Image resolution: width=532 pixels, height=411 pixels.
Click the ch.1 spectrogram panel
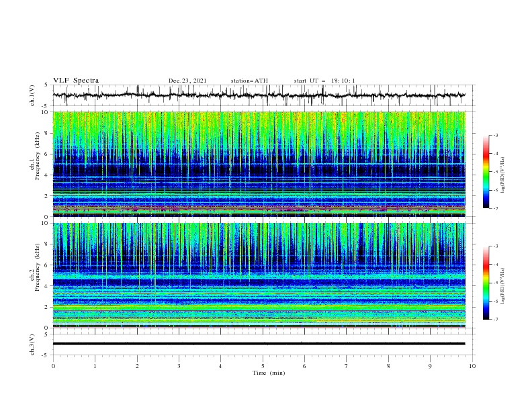[259, 164]
